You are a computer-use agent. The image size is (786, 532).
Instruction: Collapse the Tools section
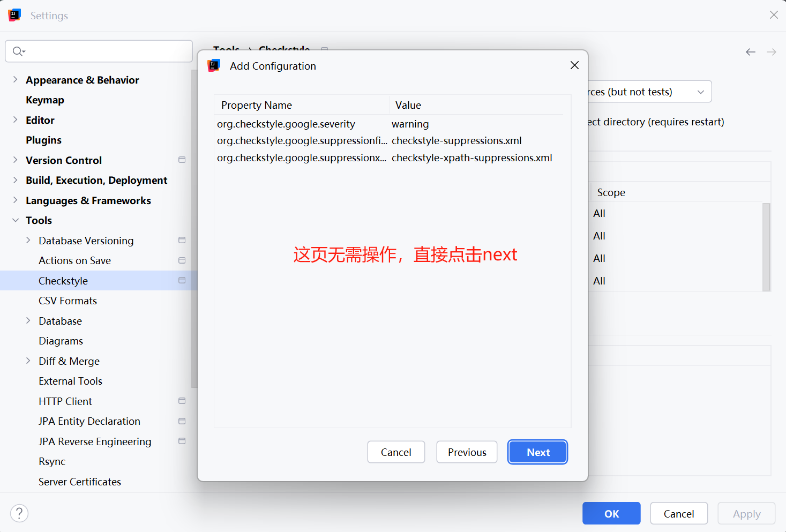(15, 220)
